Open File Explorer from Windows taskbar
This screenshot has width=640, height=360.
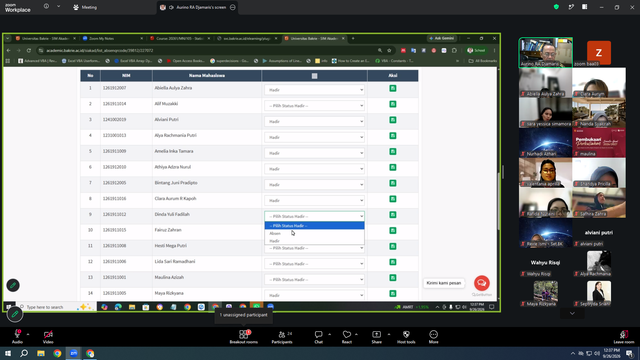click(x=41, y=353)
